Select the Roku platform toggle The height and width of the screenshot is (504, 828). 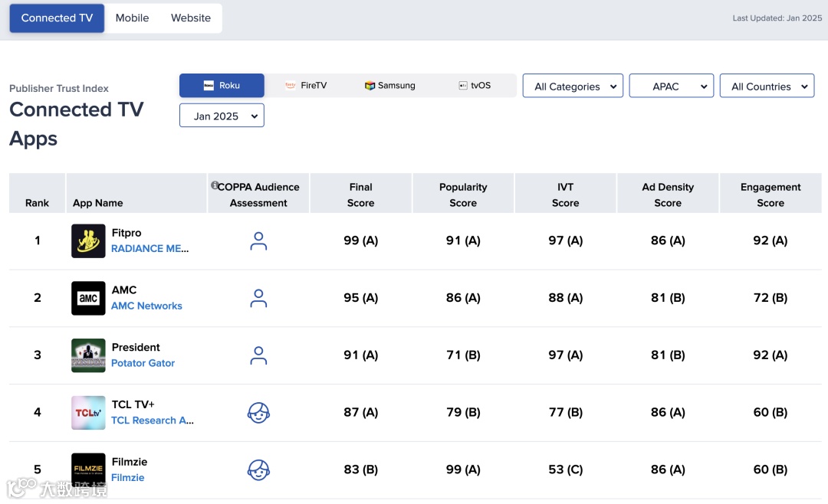pyautogui.click(x=222, y=86)
